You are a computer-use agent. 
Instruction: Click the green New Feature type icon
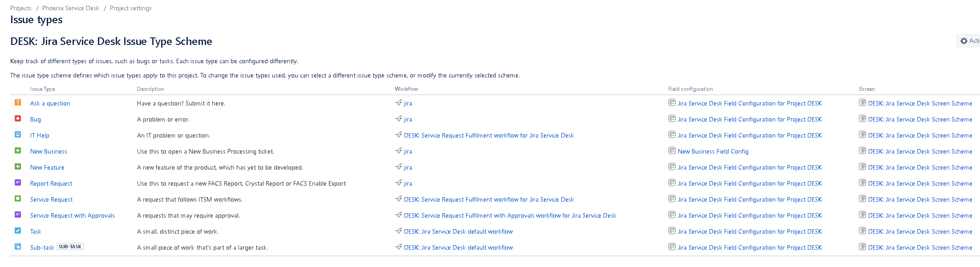pyautogui.click(x=18, y=166)
